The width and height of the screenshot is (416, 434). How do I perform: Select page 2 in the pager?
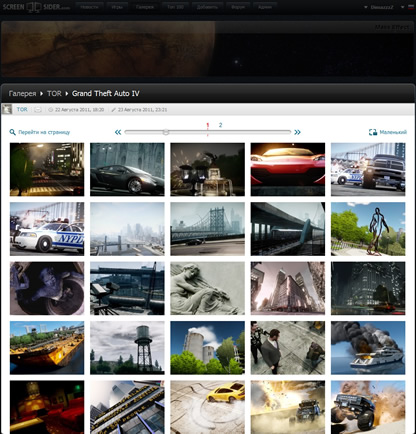point(220,125)
